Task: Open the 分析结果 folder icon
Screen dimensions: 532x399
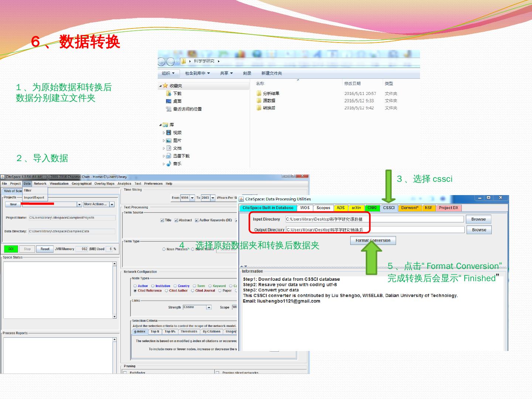Action: [259, 93]
